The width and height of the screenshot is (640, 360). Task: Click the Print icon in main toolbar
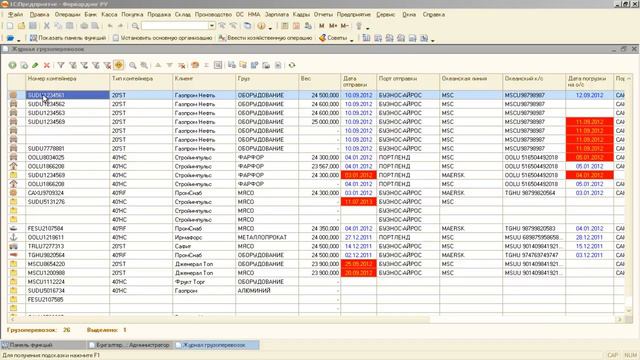coord(84,26)
